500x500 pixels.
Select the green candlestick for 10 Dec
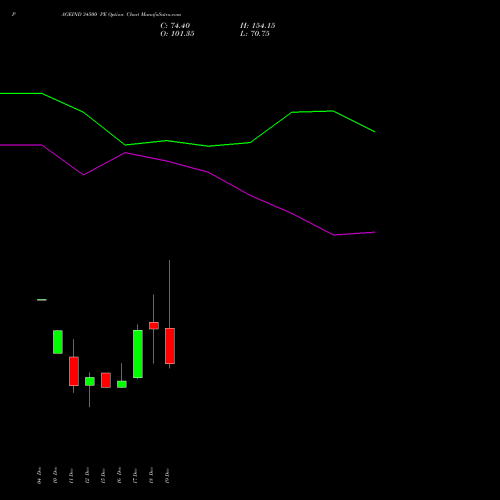point(58,342)
